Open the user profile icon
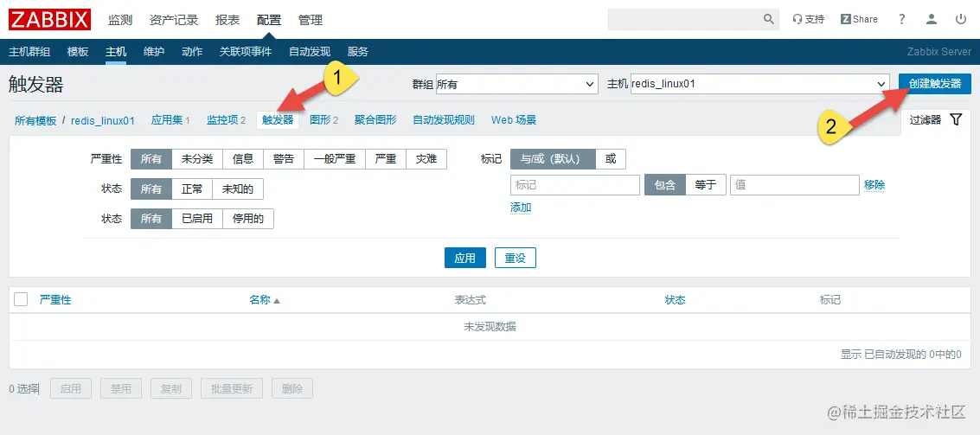The image size is (980, 435). [932, 19]
